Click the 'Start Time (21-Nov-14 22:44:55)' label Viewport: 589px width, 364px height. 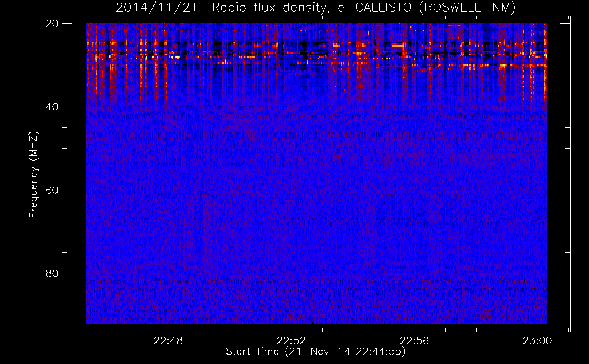point(316,352)
